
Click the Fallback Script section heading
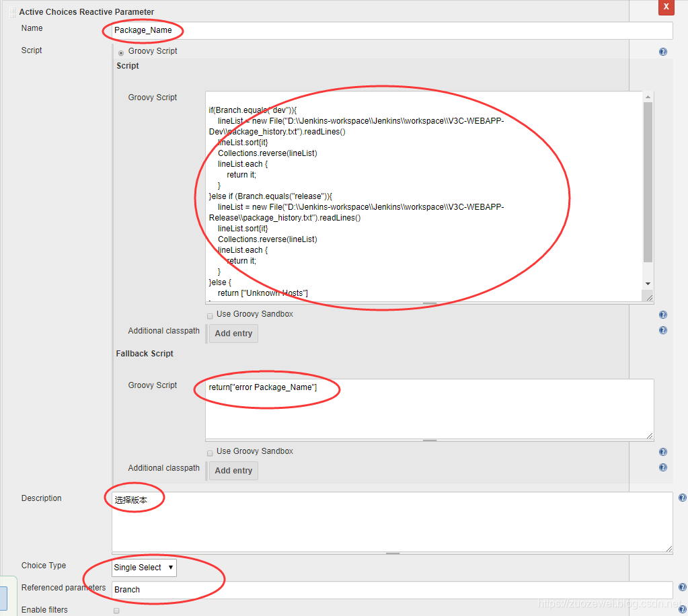click(x=145, y=354)
